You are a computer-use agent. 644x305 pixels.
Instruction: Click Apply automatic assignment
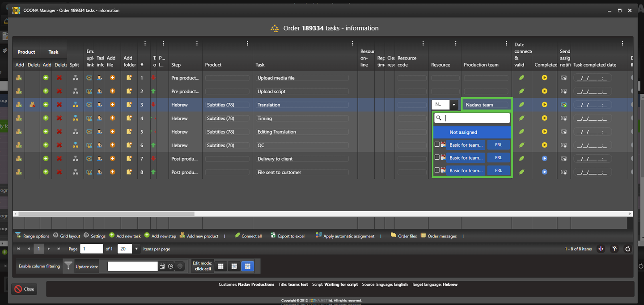[x=345, y=236]
